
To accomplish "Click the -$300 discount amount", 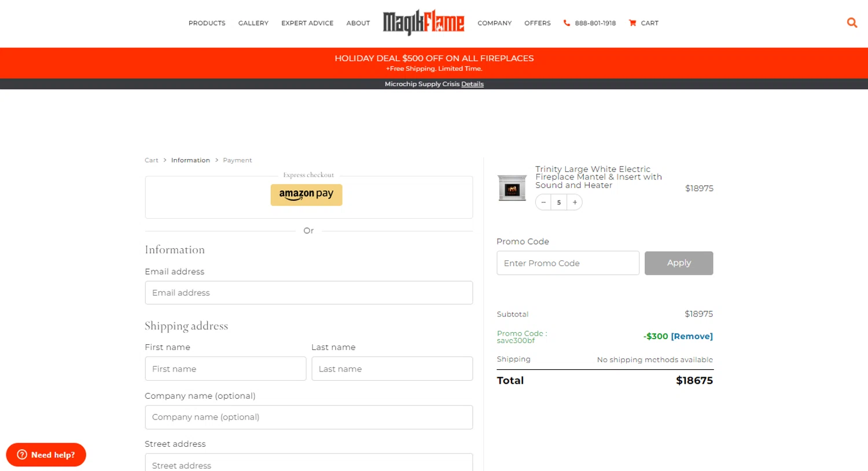I will coord(656,336).
